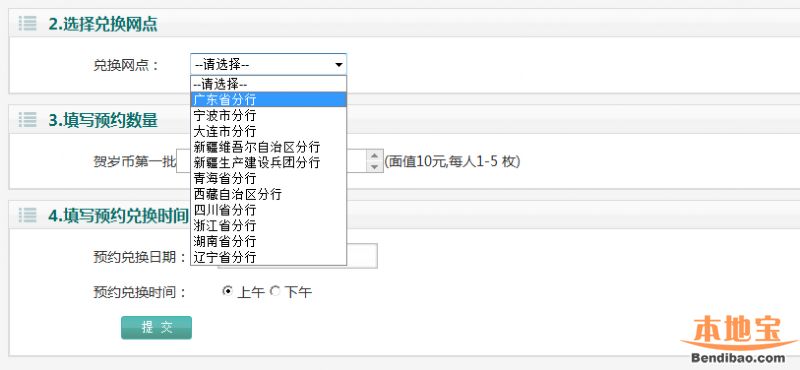The height and width of the screenshot is (370, 800).
Task: Choose 宁波市分行 from the list
Action: pyautogui.click(x=268, y=115)
